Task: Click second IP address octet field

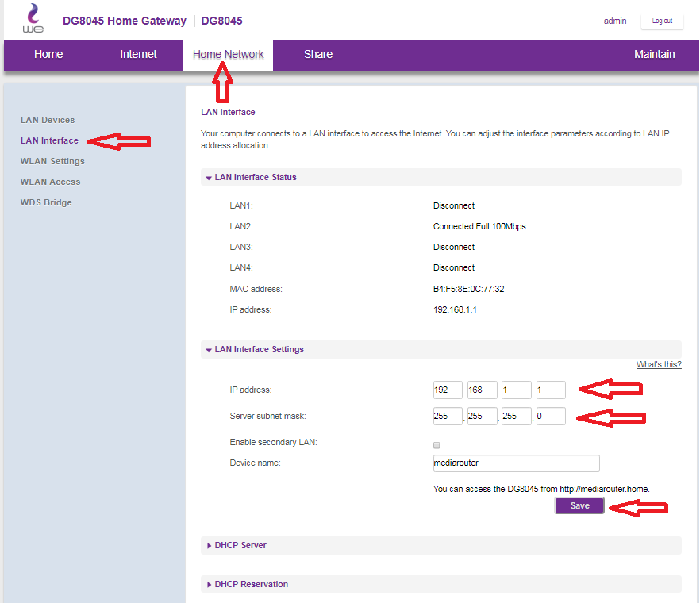Action: coord(483,390)
